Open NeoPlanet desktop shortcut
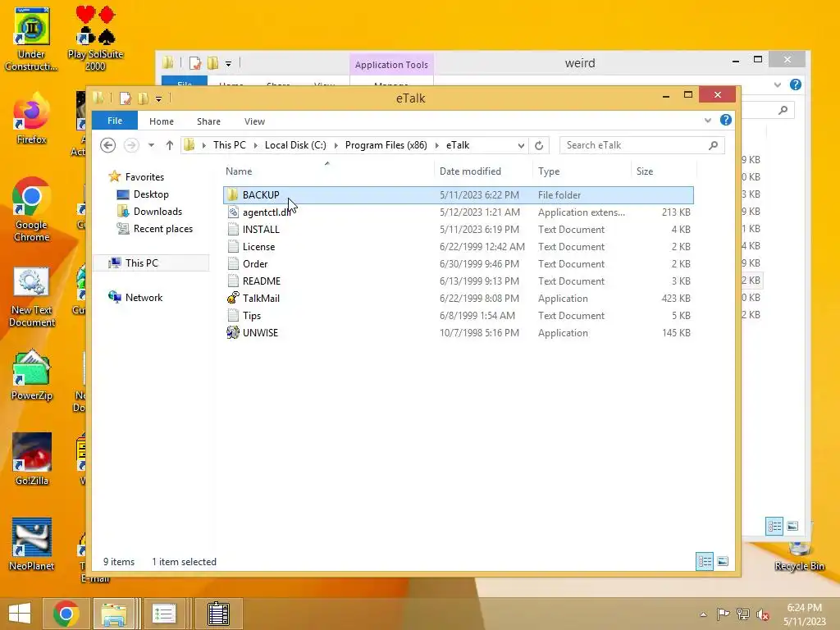The image size is (840, 630). pyautogui.click(x=31, y=545)
